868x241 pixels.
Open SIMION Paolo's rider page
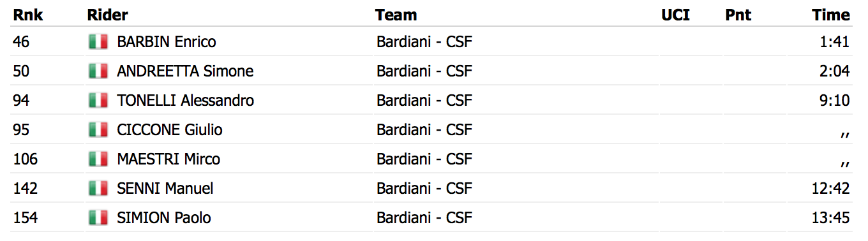pyautogui.click(x=164, y=218)
